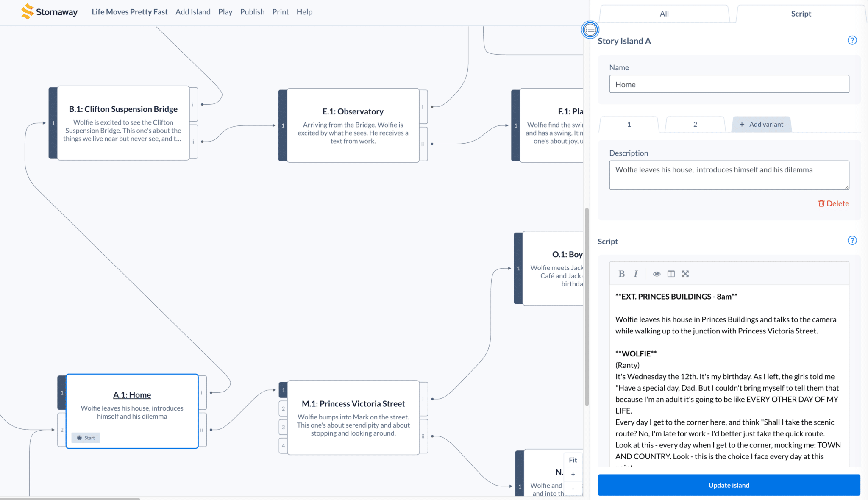This screenshot has width=868, height=500.
Task: Zoom in with the plus button
Action: pyautogui.click(x=573, y=474)
